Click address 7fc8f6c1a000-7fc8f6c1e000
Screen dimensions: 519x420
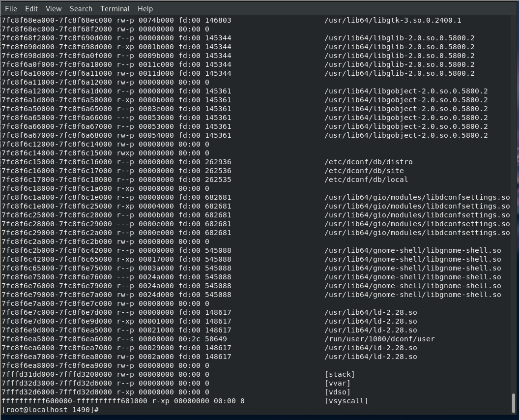tap(57, 197)
